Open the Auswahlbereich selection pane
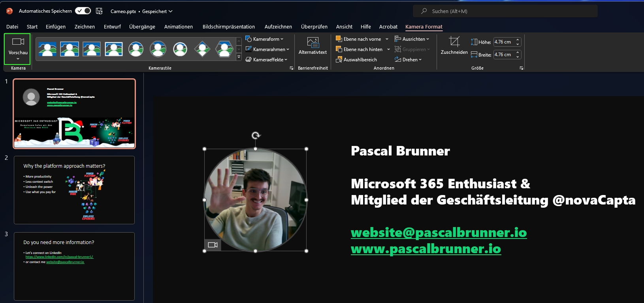This screenshot has height=303, width=644. pos(356,60)
